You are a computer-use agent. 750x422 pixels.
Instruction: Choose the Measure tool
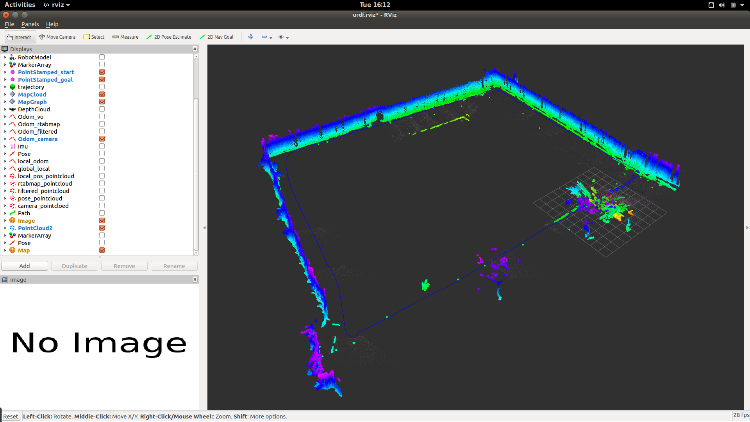pos(126,36)
